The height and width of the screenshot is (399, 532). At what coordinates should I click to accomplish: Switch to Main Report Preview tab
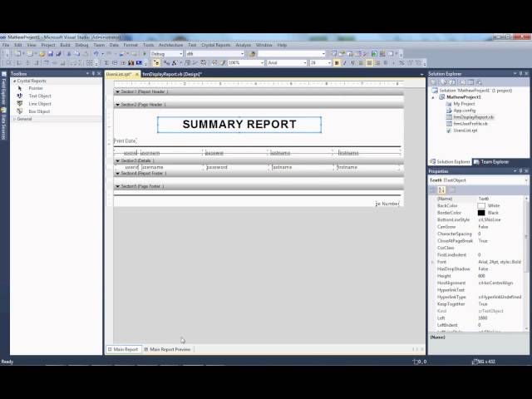[x=168, y=349]
